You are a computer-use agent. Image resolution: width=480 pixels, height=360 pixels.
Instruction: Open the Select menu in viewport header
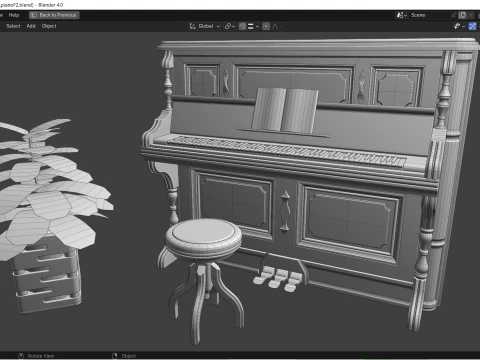coord(13,26)
